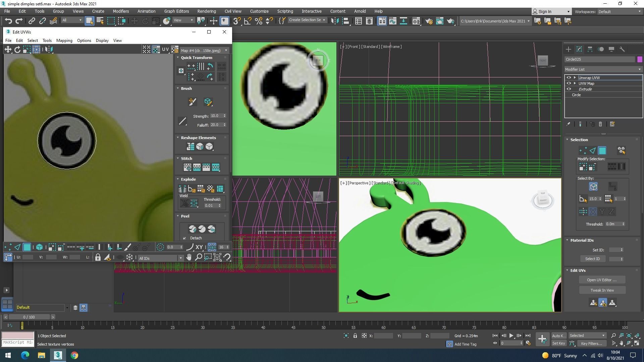The image size is (644, 362).
Task: Open the Rendering menu
Action: tap(206, 11)
